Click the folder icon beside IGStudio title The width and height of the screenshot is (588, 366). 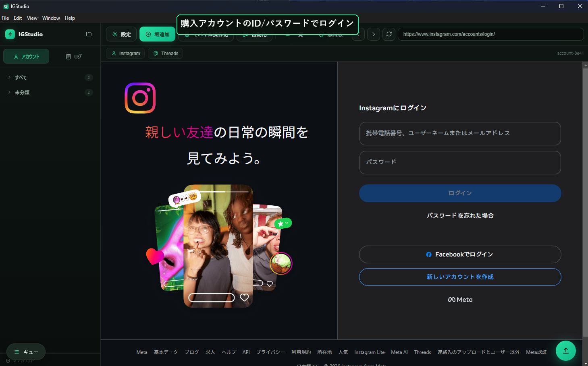pos(89,34)
